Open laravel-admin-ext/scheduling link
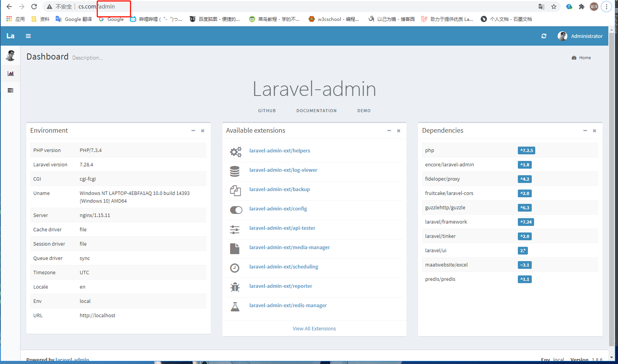This screenshot has width=618, height=364. 284,267
